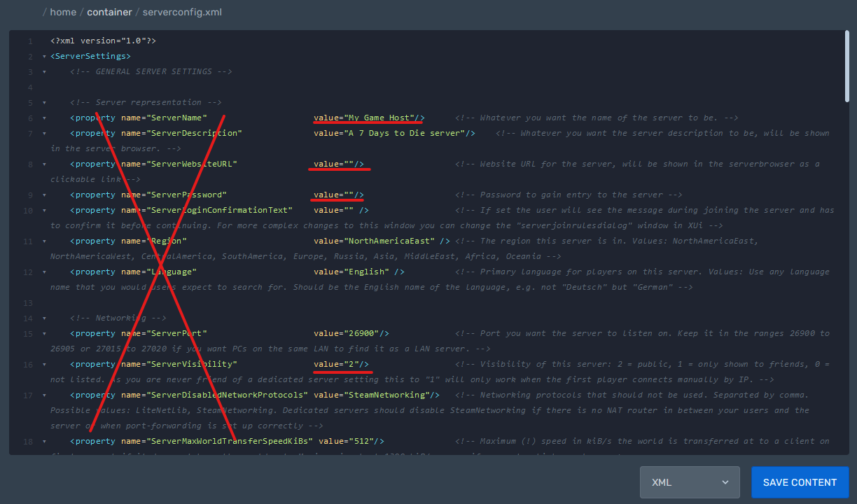Click the Networking comment line
Image resolution: width=857 pixels, height=504 pixels.
118,318
